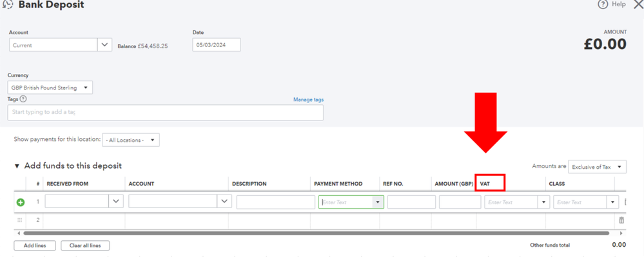Click the DESCRIPTION column header
The width and height of the screenshot is (644, 257).
249,184
